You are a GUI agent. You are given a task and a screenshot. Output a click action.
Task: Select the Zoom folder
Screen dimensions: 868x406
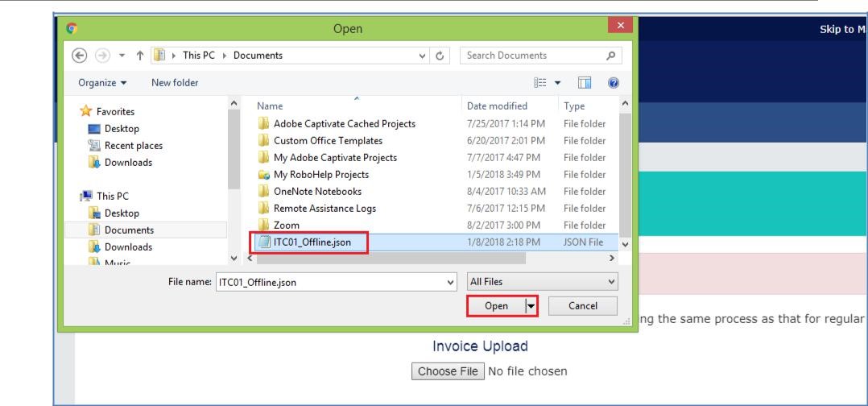tap(286, 226)
